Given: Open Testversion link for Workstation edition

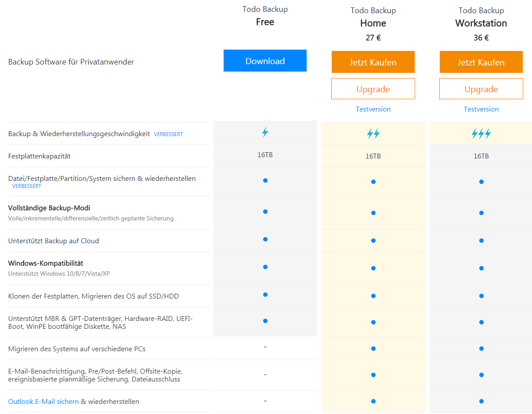Looking at the screenshot, I should click(481, 109).
